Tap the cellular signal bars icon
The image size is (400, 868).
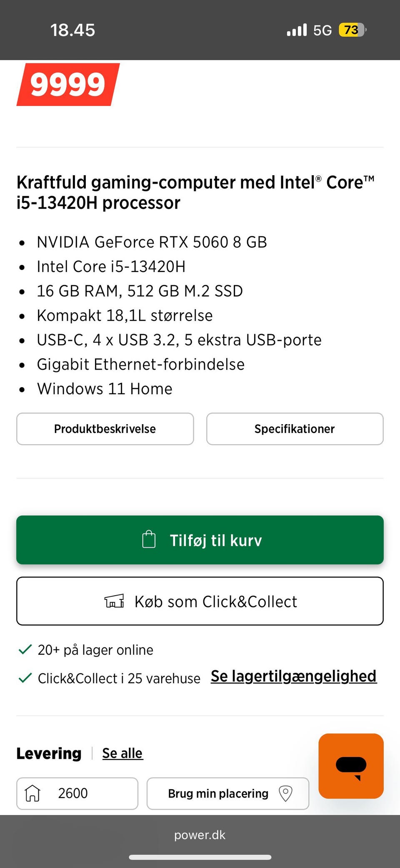point(297,30)
